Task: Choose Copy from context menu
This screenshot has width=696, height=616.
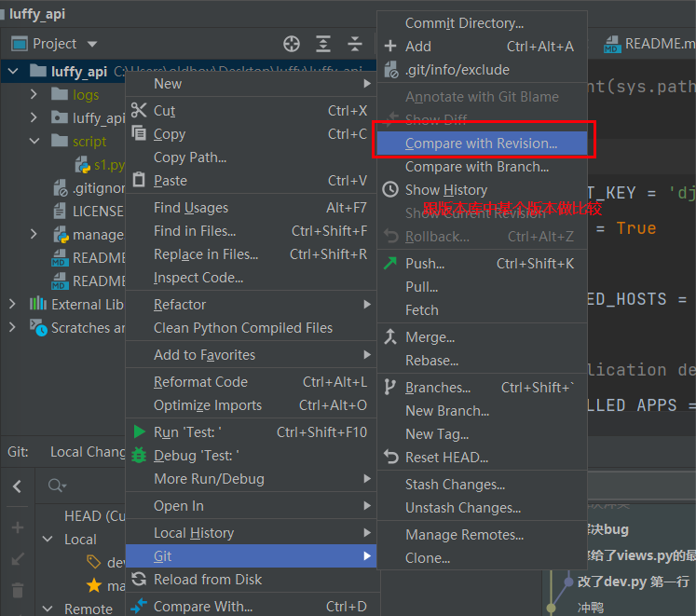Action: pyautogui.click(x=252, y=134)
